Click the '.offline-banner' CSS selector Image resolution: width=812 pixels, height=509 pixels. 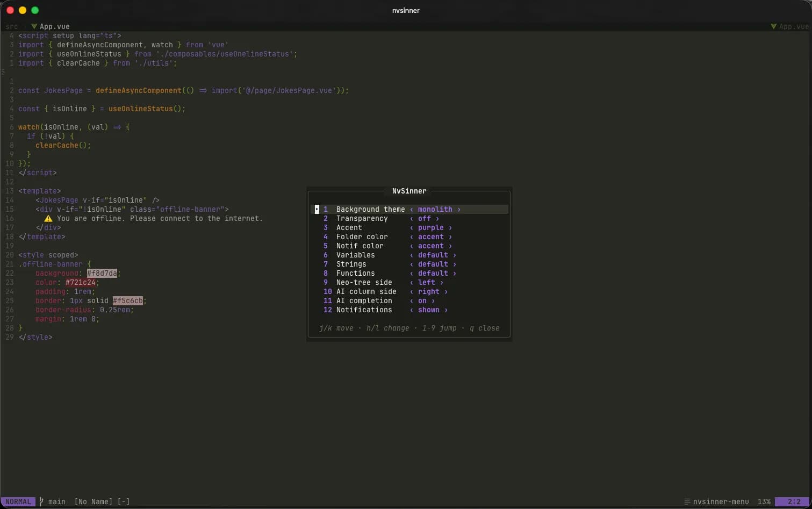[51, 264]
